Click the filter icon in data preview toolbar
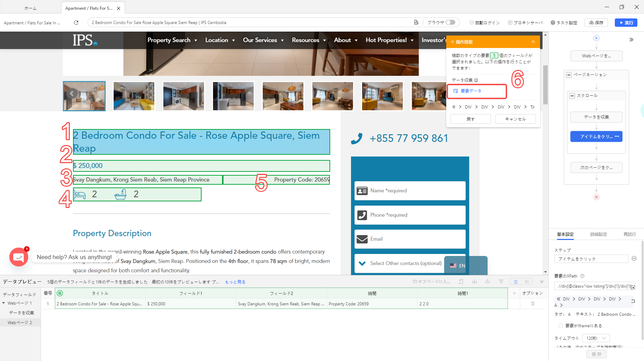Screen dimensions: 644x361 [x=501, y=282]
